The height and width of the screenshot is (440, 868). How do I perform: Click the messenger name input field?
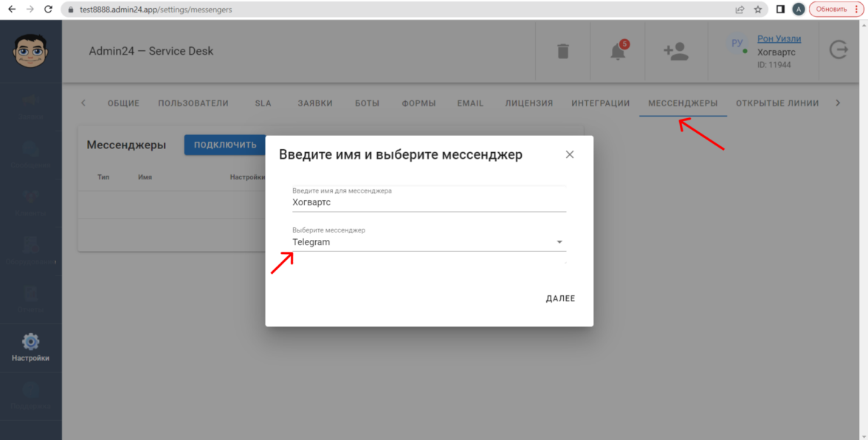[429, 202]
